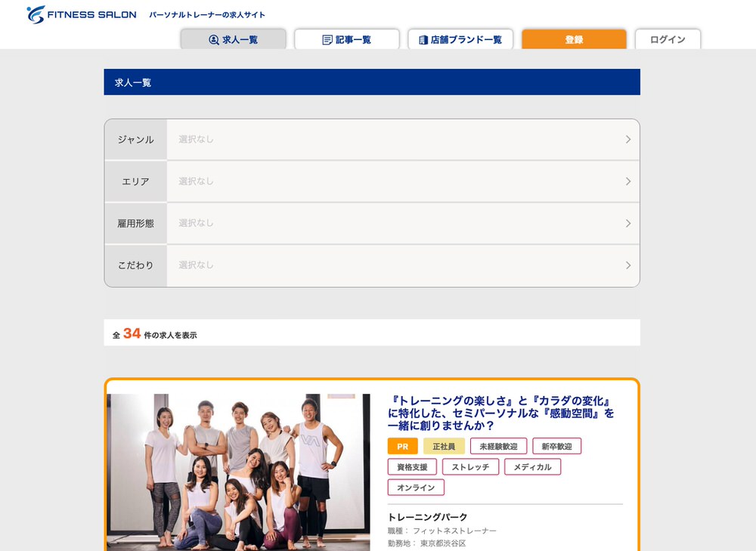The image size is (756, 551).
Task: Click the magnifier icon in 求人一覧 tab
Action: (213, 40)
